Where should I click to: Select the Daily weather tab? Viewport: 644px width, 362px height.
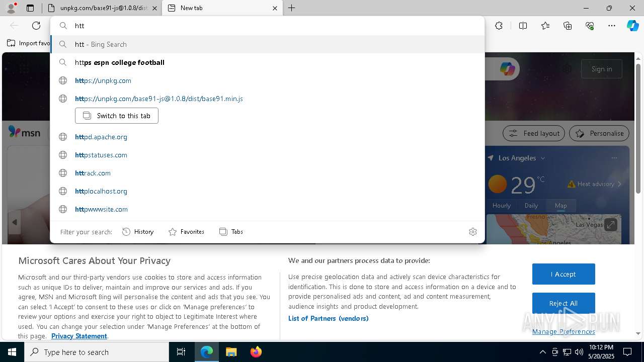[531, 205]
